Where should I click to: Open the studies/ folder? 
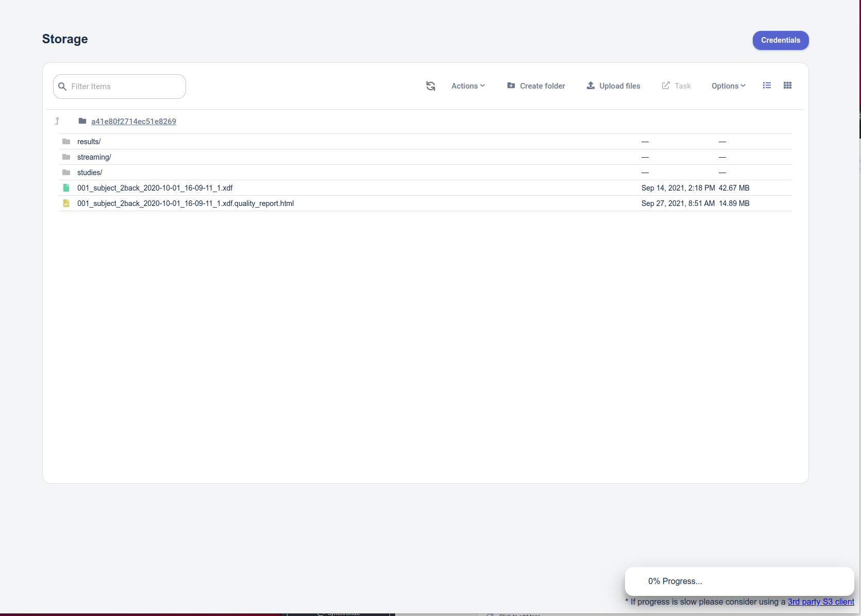(90, 173)
